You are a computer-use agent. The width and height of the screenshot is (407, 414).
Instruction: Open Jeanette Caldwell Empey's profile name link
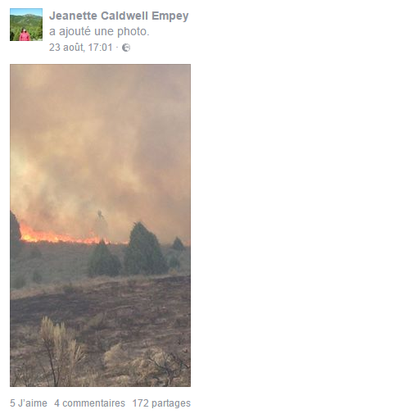119,16
